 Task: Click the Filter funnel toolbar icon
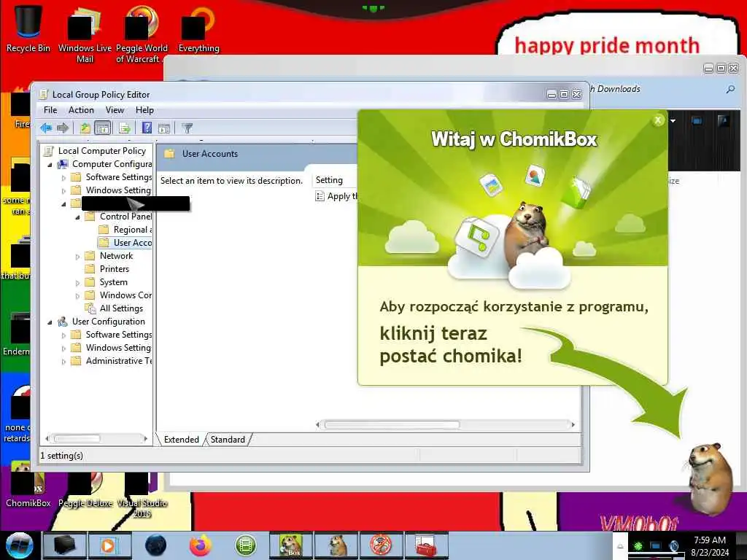tap(187, 128)
